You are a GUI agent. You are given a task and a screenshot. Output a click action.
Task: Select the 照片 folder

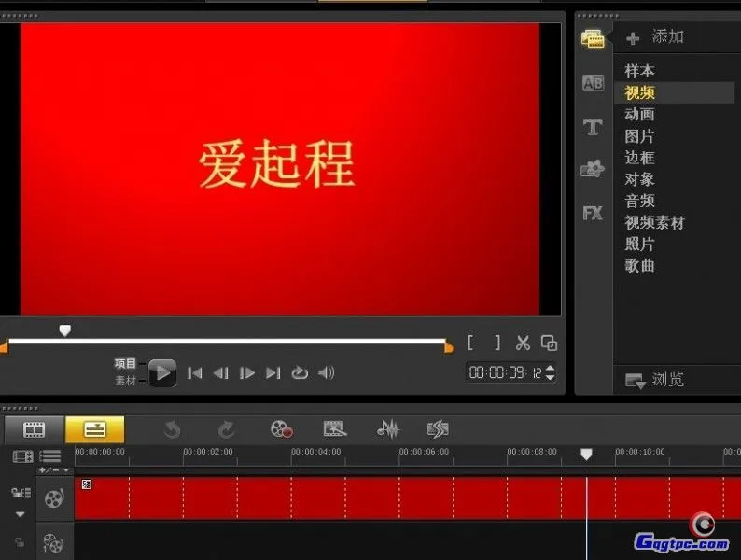pos(639,245)
